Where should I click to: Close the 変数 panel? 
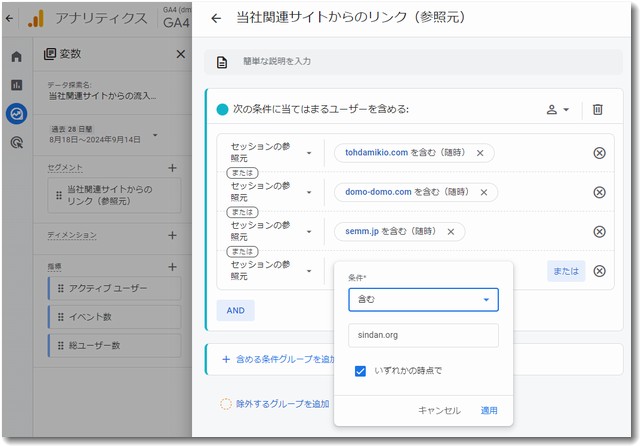point(180,55)
